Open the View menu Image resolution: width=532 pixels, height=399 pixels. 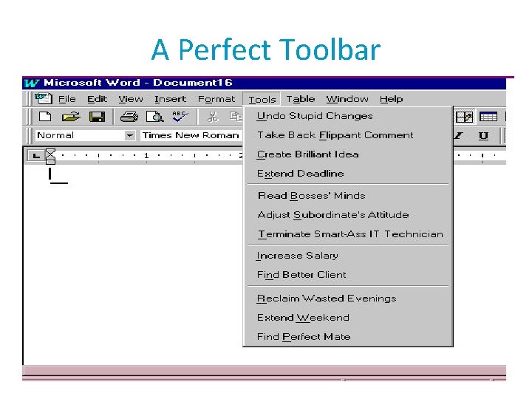[131, 99]
